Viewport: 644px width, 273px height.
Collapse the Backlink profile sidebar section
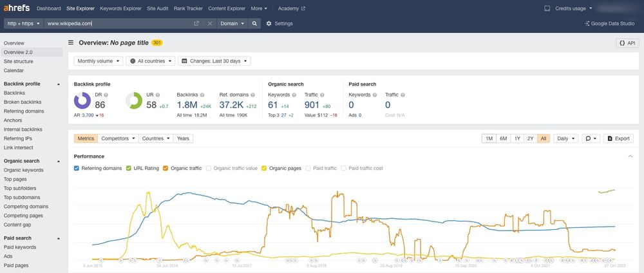pos(59,84)
